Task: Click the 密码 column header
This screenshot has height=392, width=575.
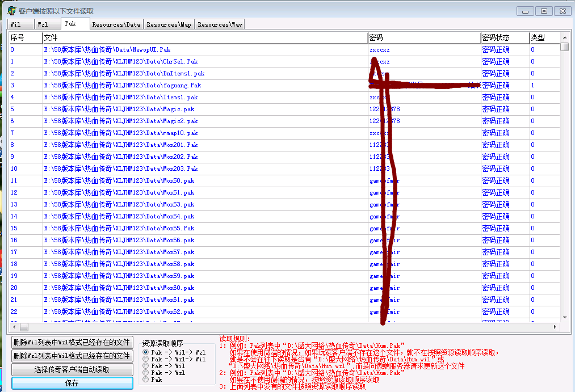Action: coord(424,37)
